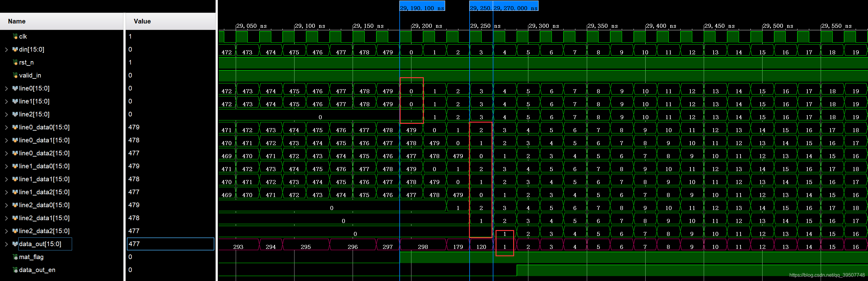Expand the line2[15:0] bus signal
The height and width of the screenshot is (281, 868).
[x=6, y=115]
